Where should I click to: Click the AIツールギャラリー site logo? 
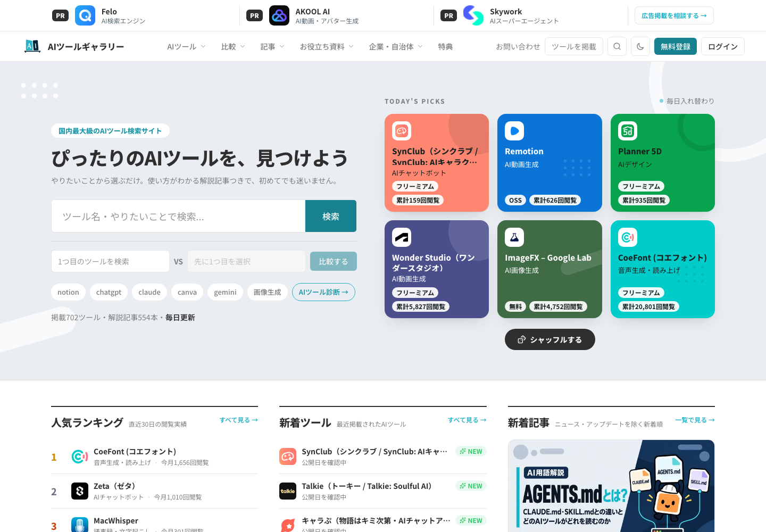[x=74, y=46]
